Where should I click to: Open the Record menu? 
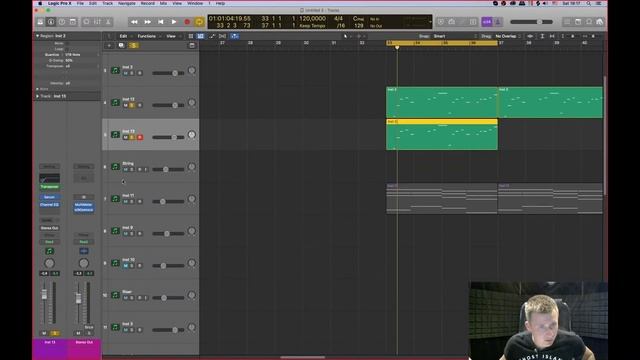(147, 3)
